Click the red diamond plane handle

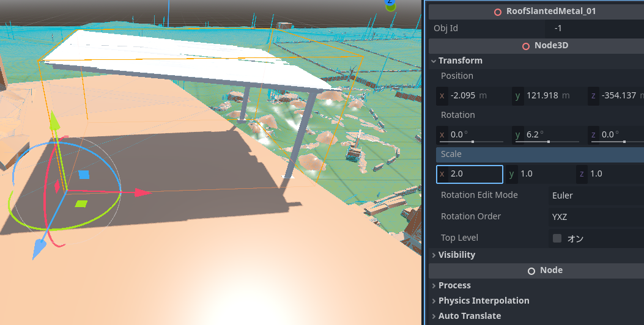[57, 186]
